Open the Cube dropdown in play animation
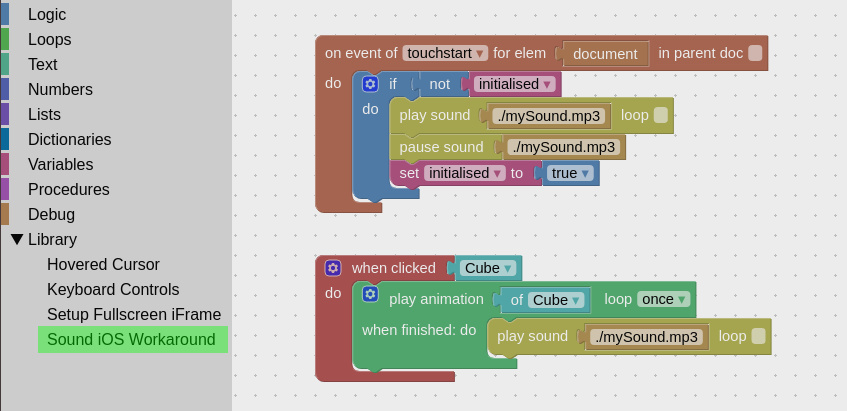Screen dimensions: 847x411 pos(556,300)
